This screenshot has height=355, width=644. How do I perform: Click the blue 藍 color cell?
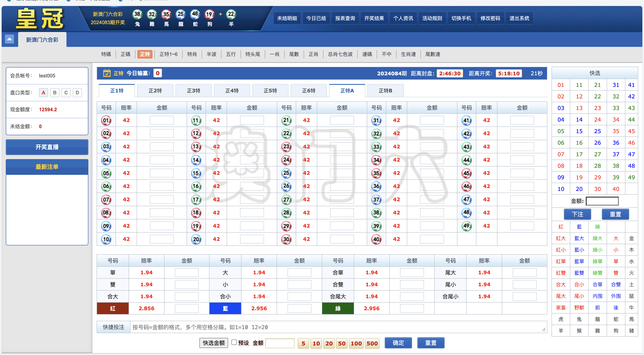point(225,308)
